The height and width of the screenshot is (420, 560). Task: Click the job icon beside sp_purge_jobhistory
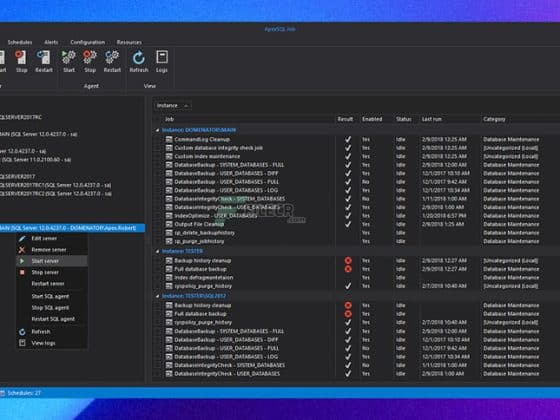click(169, 241)
